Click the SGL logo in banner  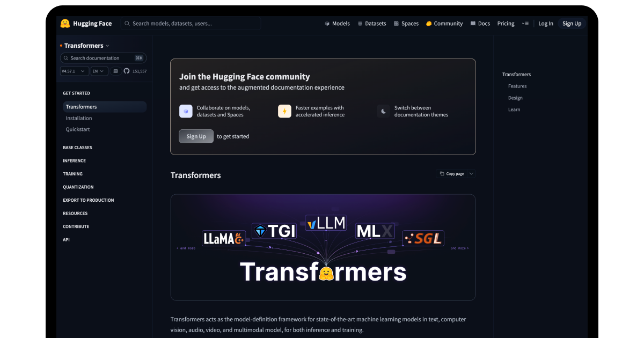tap(423, 238)
